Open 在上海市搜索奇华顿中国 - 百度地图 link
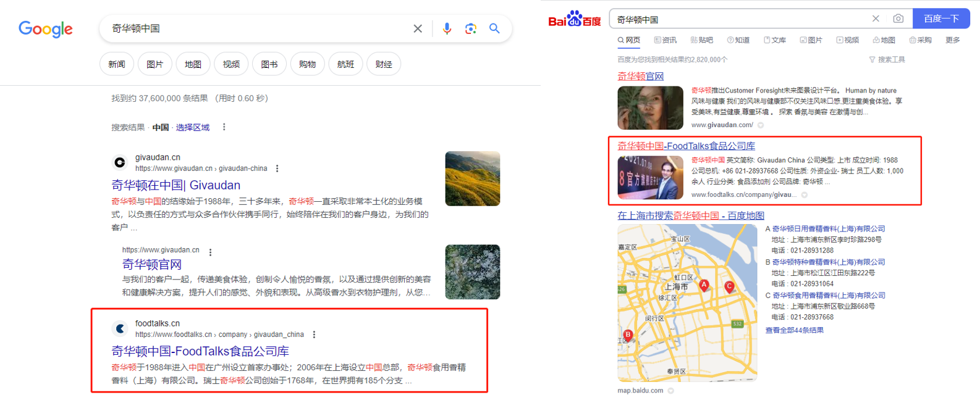Viewport: 980px width, 403px height. coord(691,215)
